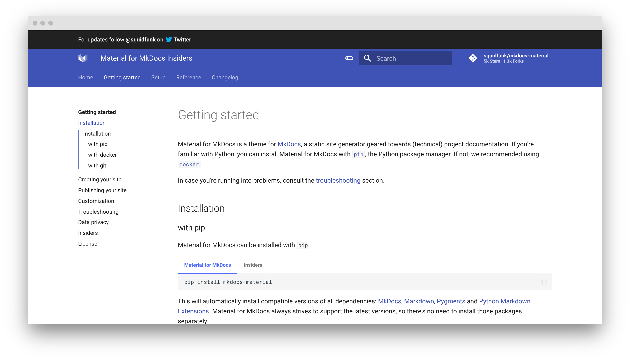Navigate to the Changelog page

(x=225, y=78)
